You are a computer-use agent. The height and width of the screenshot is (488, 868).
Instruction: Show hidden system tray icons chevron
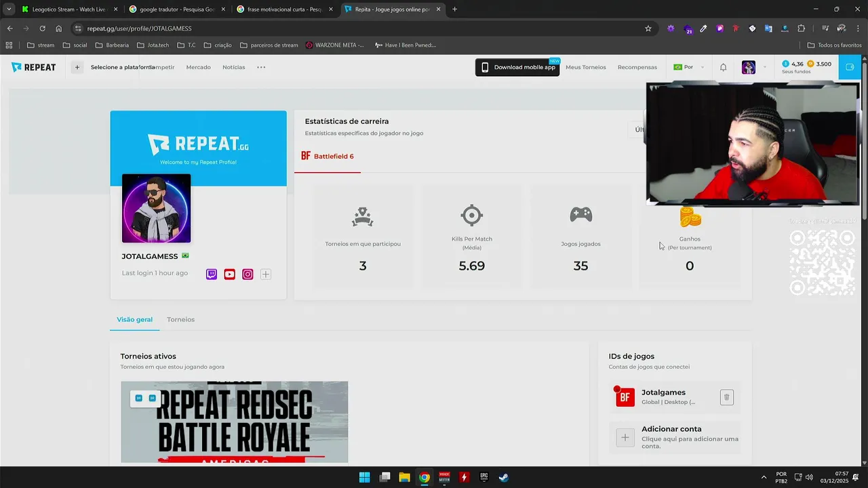click(x=764, y=477)
